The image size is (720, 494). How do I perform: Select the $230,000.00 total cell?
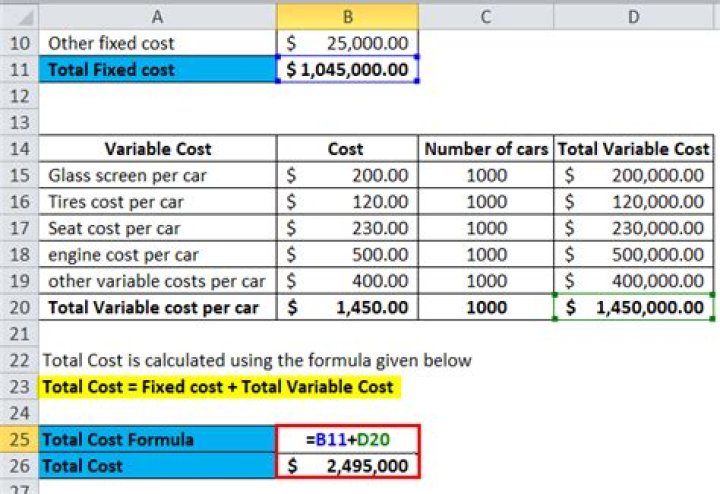pos(634,228)
